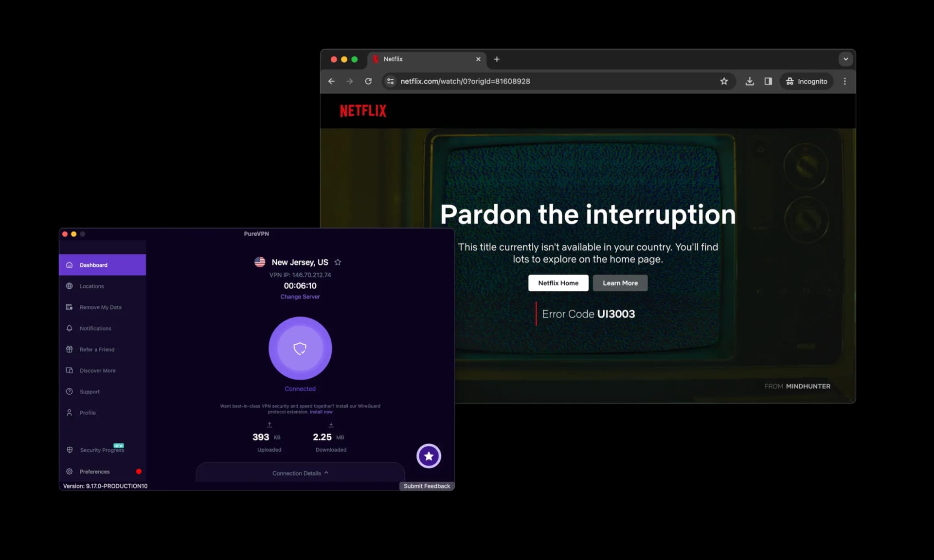Open Preferences panel in PureVPN
This screenshot has height=560, width=934.
(95, 472)
